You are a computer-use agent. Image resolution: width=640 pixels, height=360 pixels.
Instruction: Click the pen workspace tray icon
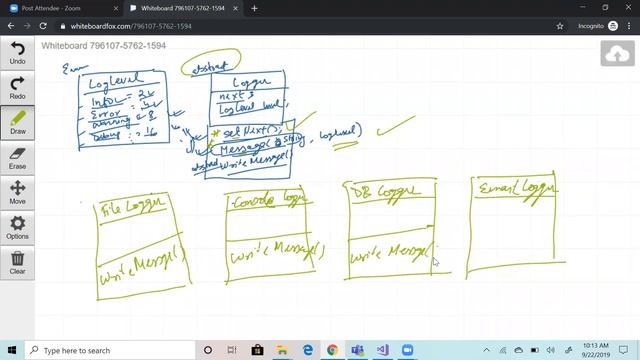[x=568, y=350]
